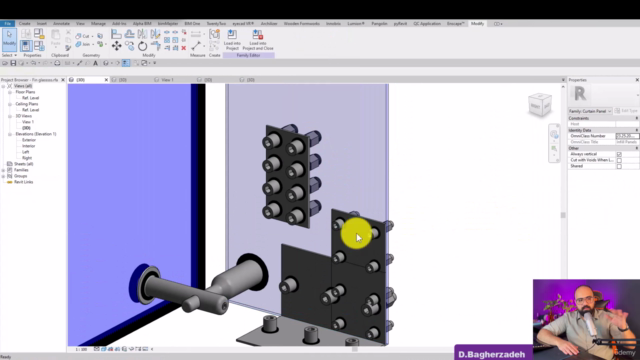Click the Text tool in quick access toolbar

tap(96, 63)
